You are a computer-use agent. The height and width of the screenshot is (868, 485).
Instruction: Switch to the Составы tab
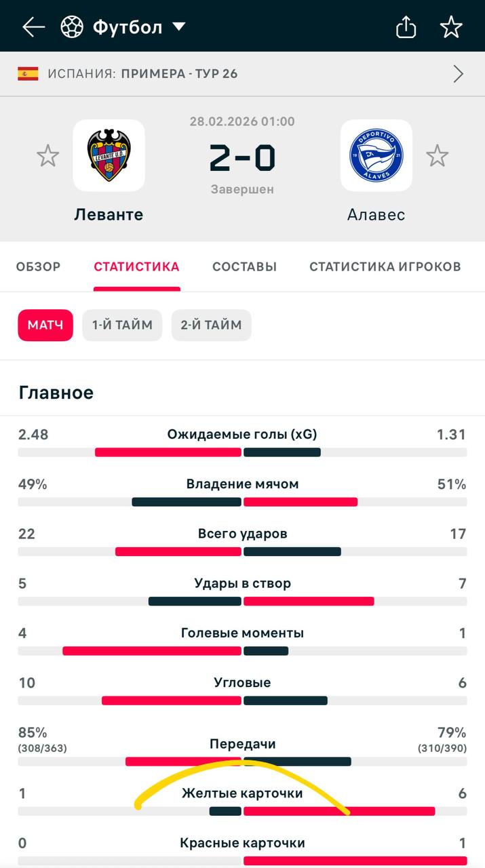[x=244, y=267]
